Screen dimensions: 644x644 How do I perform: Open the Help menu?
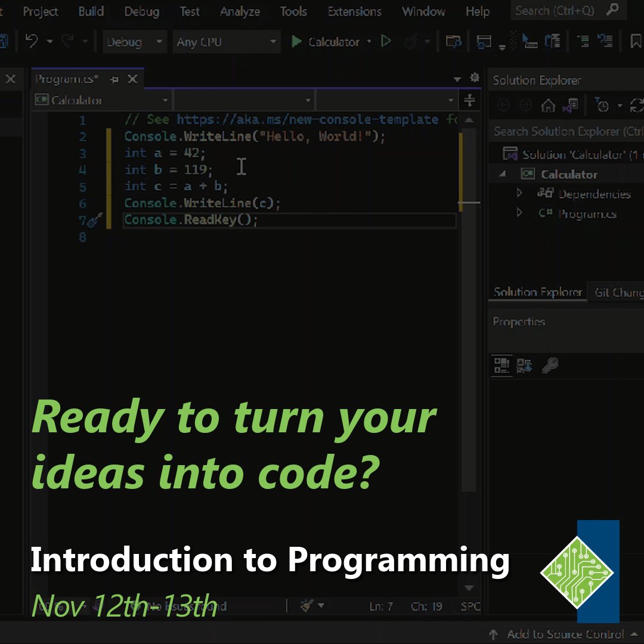click(x=477, y=11)
